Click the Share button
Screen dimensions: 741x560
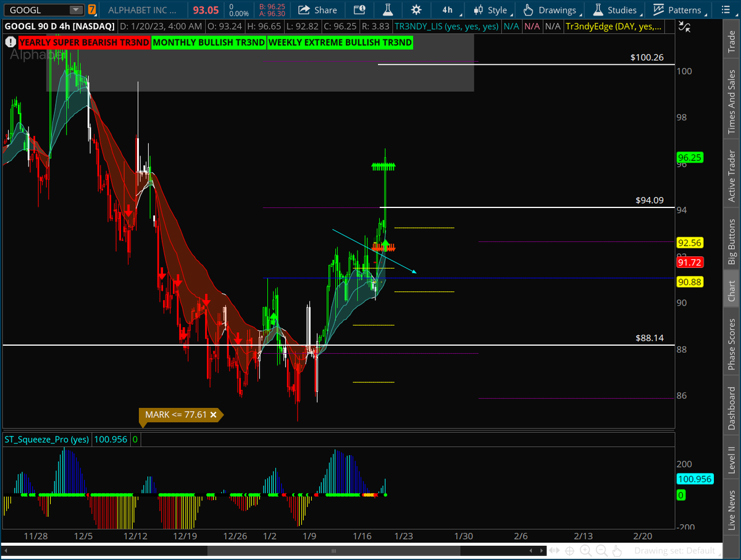319,10
